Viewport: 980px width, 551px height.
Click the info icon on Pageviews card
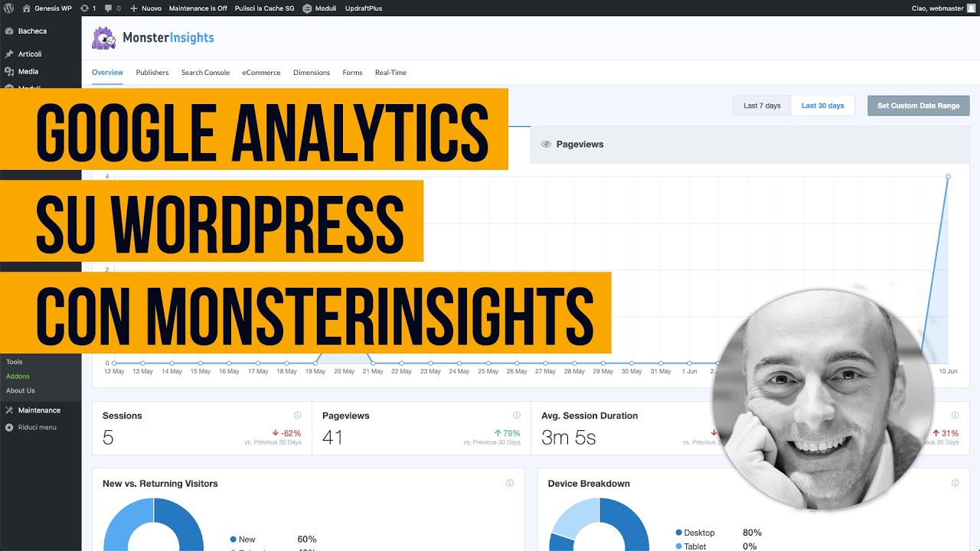[x=517, y=416]
